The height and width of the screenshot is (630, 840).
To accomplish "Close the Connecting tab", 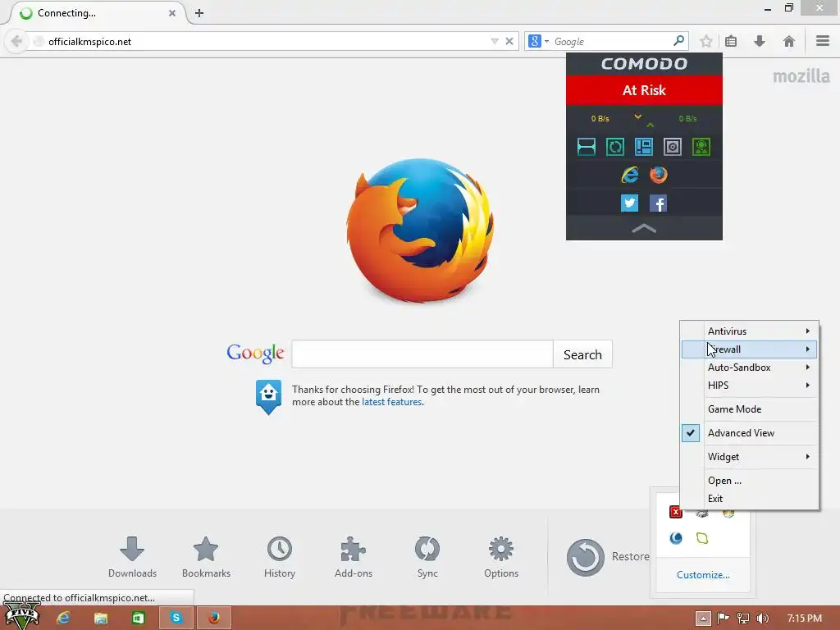I will point(172,13).
